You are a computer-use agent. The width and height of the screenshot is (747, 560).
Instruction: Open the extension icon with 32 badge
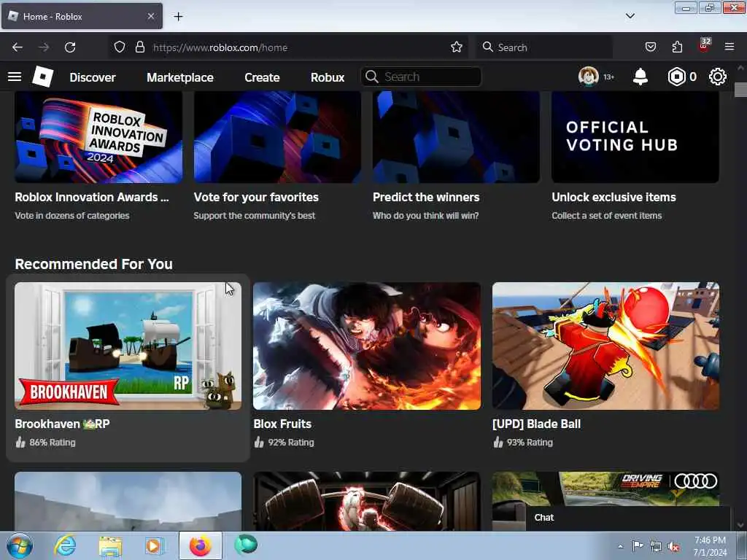click(704, 46)
